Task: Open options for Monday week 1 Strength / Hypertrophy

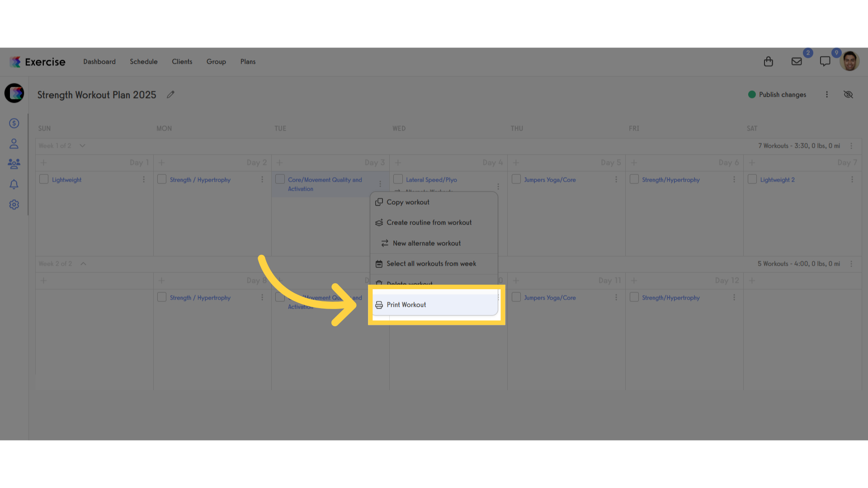Action: coord(262,180)
